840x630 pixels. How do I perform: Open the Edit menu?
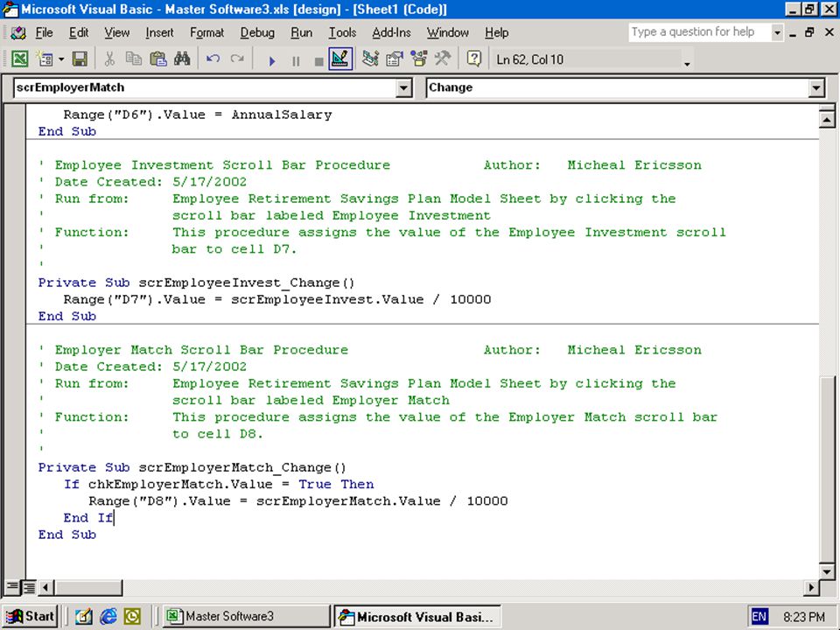[79, 32]
